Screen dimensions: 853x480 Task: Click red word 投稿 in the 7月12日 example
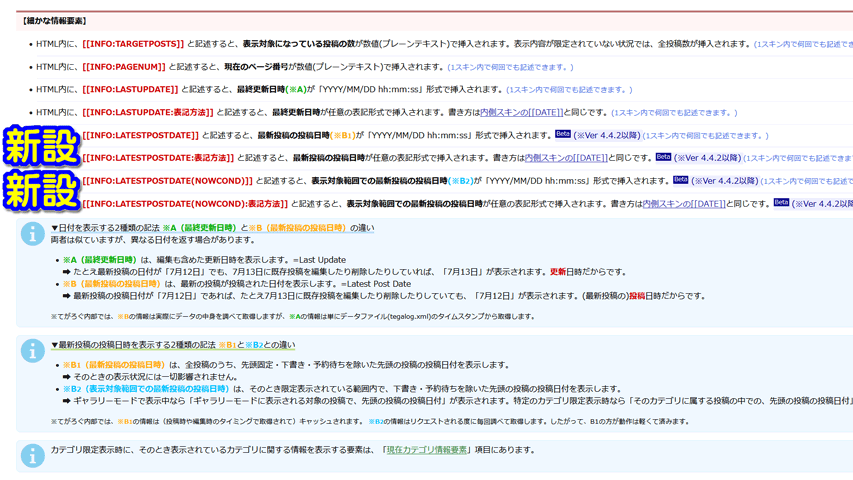[x=637, y=296]
